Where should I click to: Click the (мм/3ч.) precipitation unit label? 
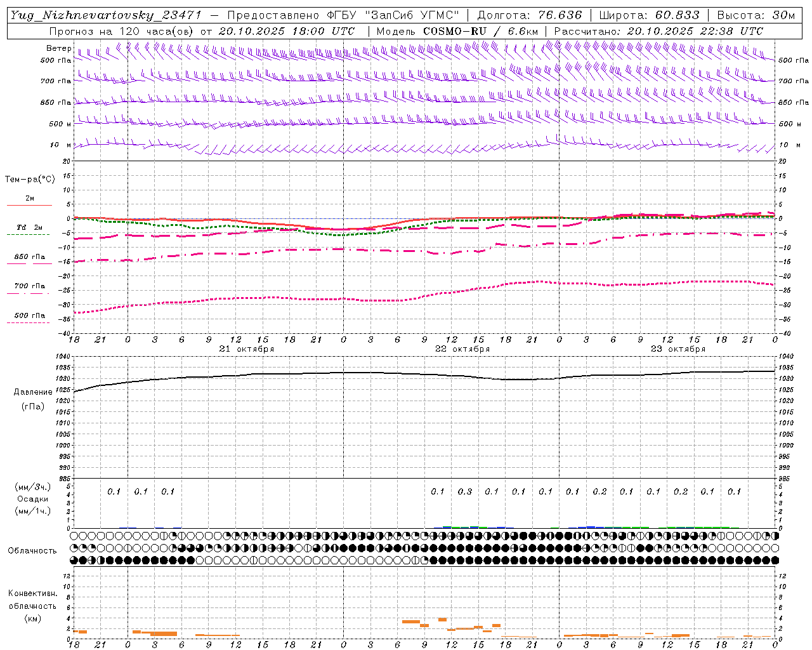click(33, 487)
